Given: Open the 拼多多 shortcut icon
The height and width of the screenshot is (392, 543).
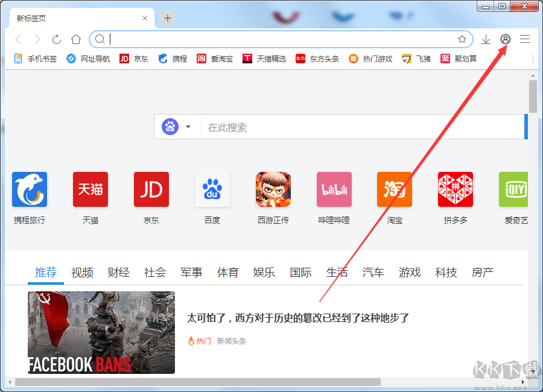Looking at the screenshot, I should (x=455, y=189).
